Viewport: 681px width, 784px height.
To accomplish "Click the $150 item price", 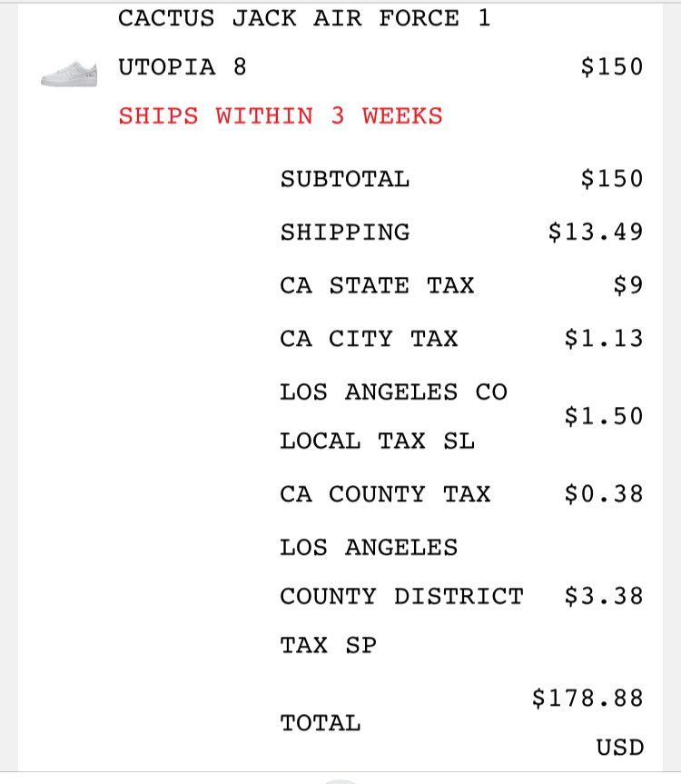I will click(611, 67).
